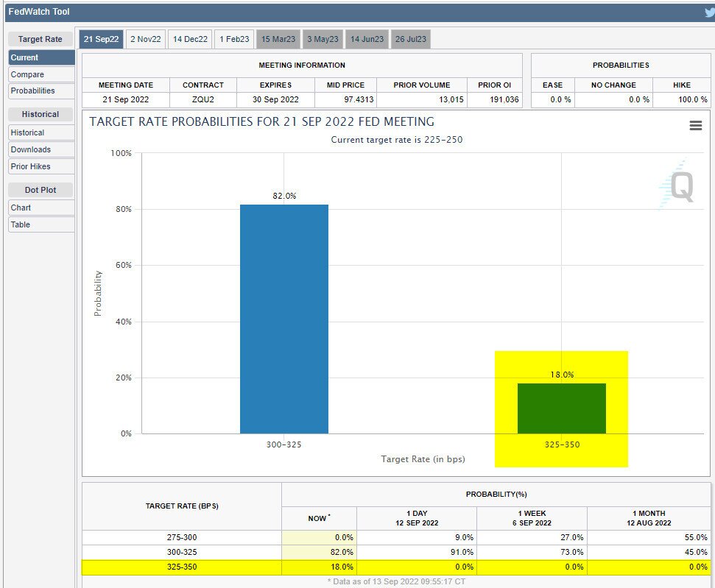Click the 91.0% one-day probability cell
Image resolution: width=715 pixels, height=588 pixels.
[x=417, y=552]
